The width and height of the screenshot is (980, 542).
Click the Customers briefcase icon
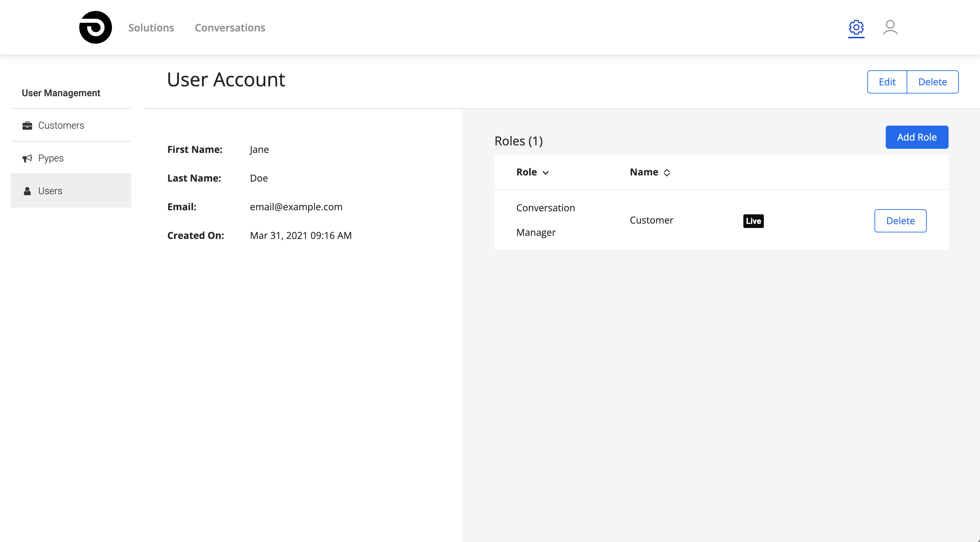27,126
